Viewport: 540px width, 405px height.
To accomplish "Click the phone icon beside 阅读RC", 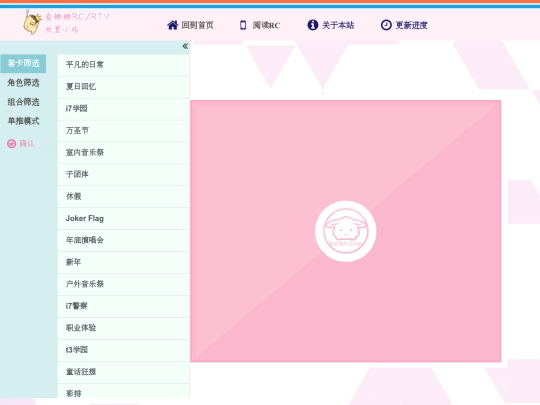I will click(243, 25).
